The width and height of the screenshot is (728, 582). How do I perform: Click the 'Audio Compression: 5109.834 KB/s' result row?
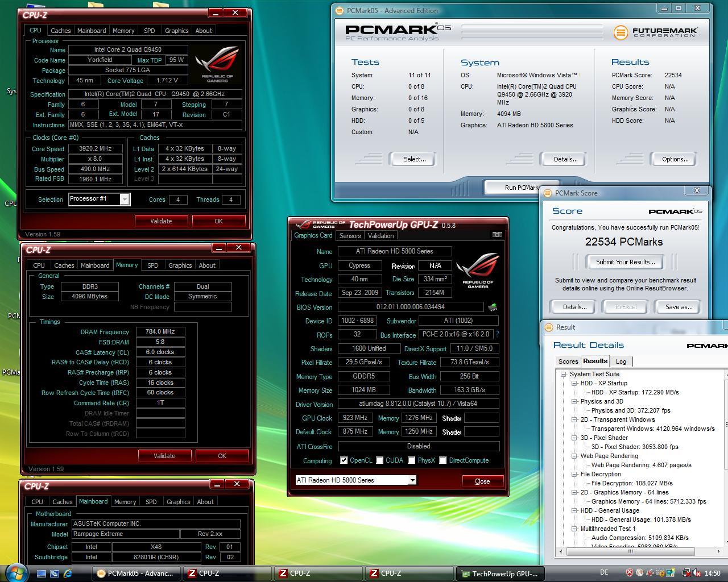(640, 538)
